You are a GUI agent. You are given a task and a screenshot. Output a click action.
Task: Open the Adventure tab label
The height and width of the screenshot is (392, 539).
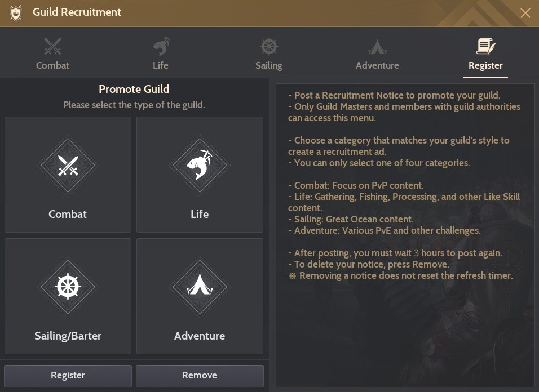coord(377,65)
